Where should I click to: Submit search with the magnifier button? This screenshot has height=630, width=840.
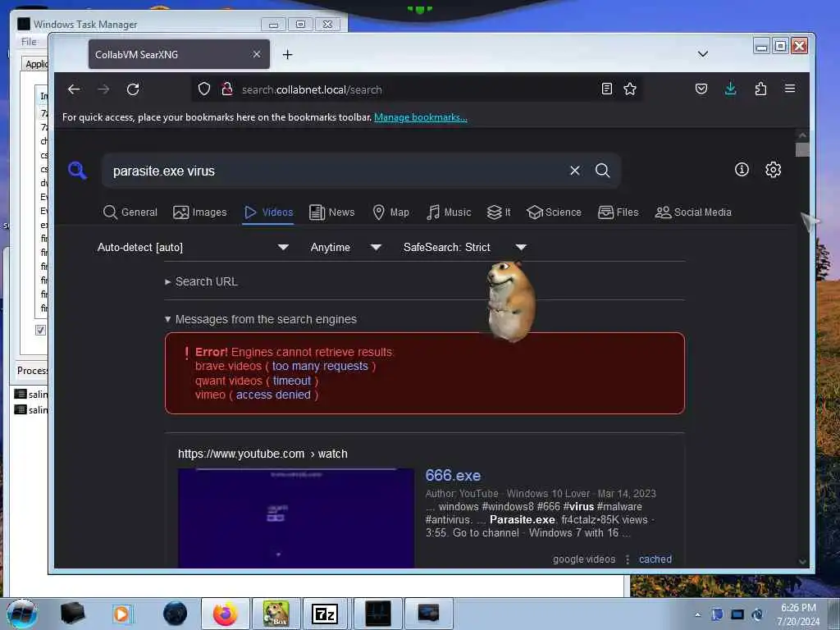click(603, 171)
